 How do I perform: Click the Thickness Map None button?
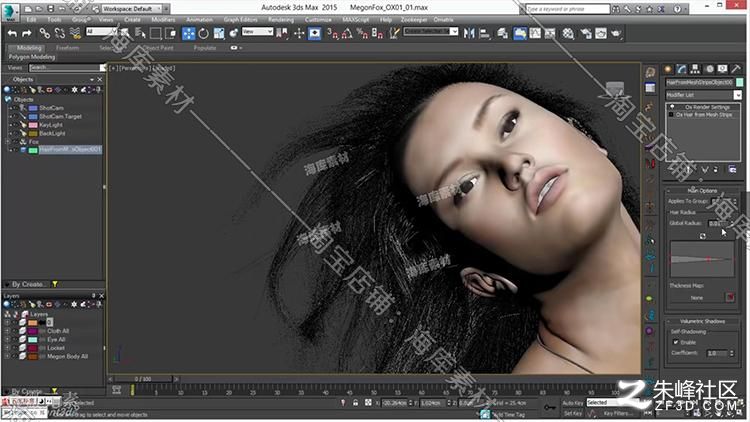pos(696,298)
